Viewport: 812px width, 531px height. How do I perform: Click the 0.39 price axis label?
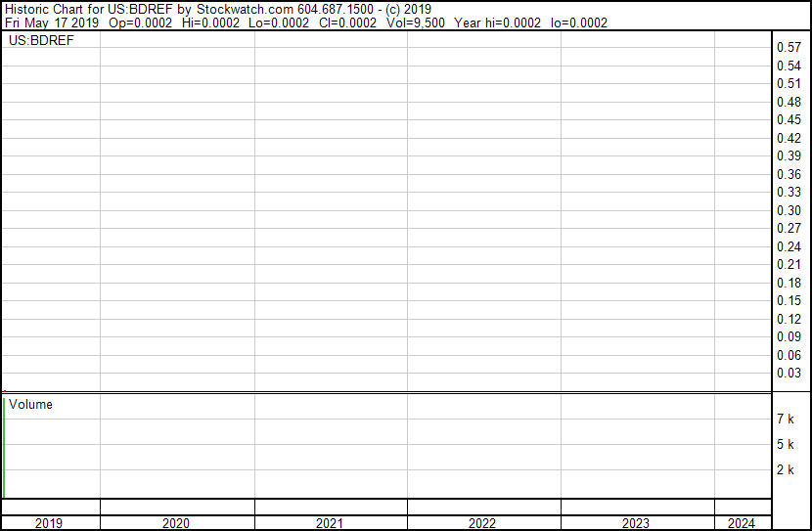pyautogui.click(x=789, y=155)
